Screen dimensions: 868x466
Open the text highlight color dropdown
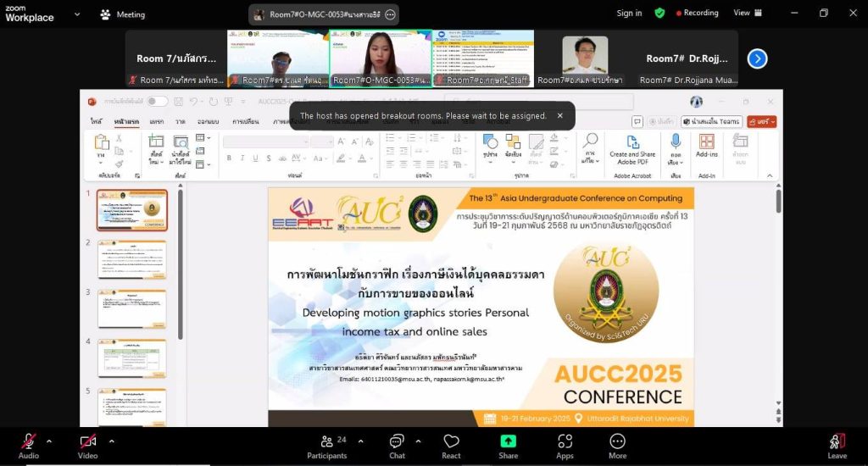coord(350,158)
